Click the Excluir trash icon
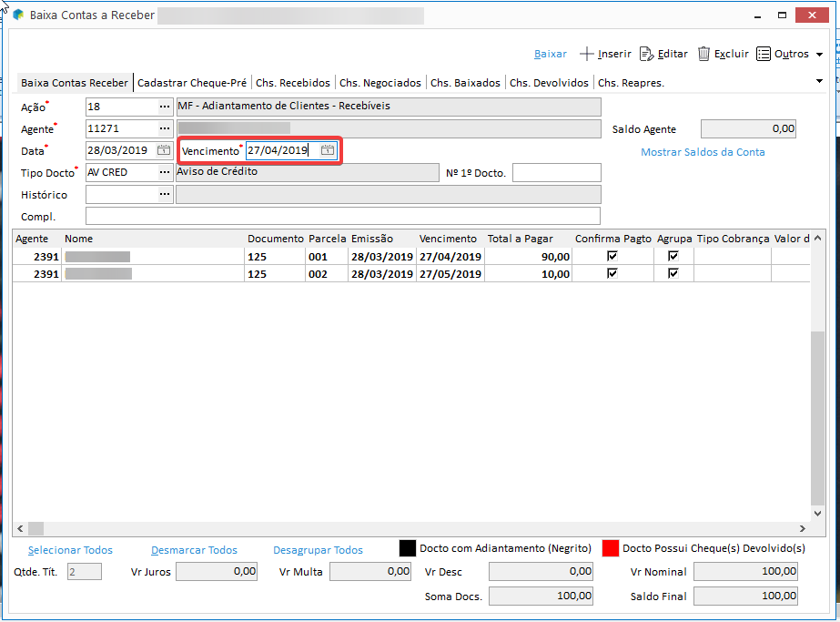The height and width of the screenshot is (622, 840). pos(703,54)
